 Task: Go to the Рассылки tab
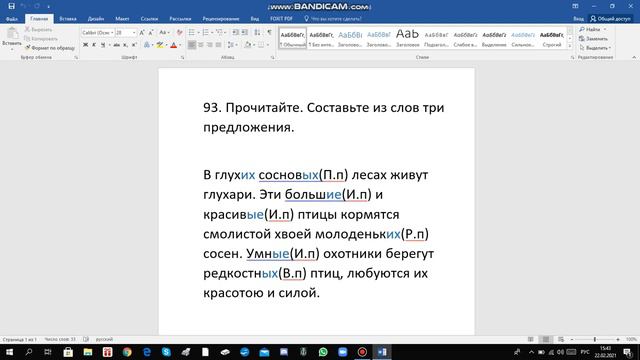point(180,19)
